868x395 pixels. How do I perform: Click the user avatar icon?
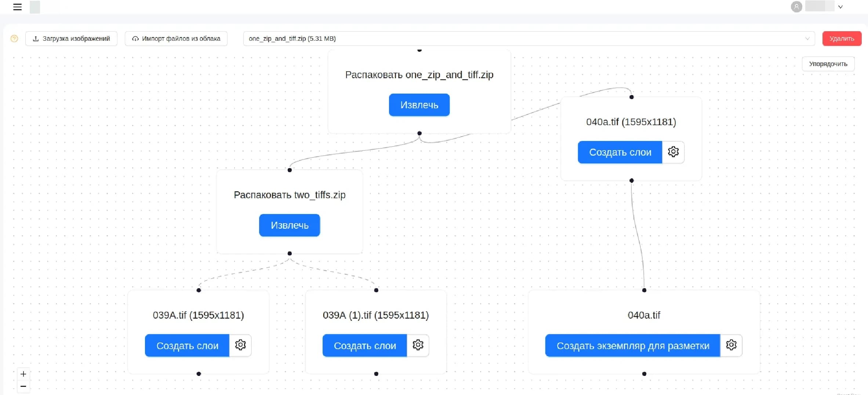coord(796,7)
